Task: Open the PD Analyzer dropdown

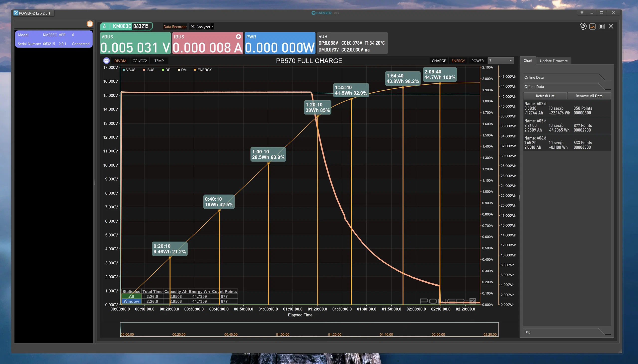Action: click(202, 27)
